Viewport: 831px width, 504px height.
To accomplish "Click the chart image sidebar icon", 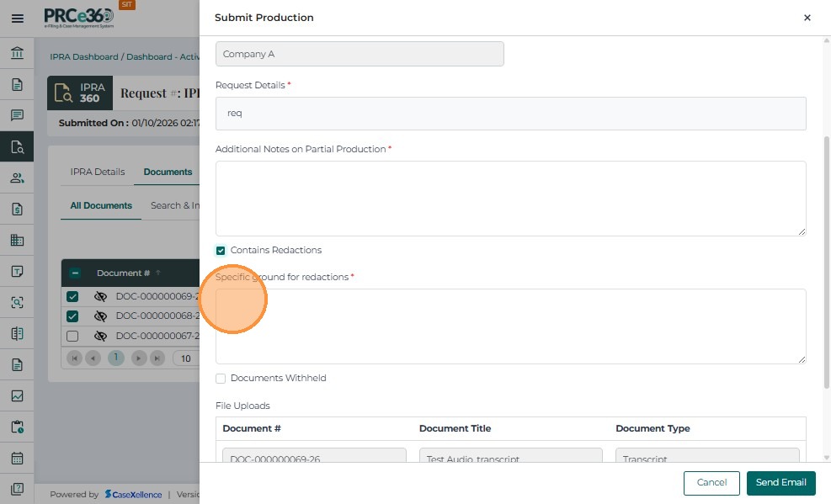I will point(17,395).
